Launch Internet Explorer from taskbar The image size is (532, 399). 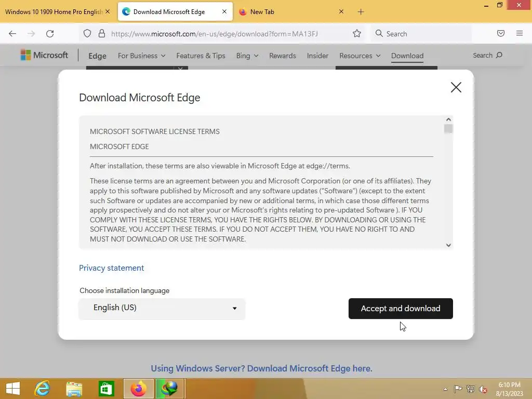tap(43, 389)
